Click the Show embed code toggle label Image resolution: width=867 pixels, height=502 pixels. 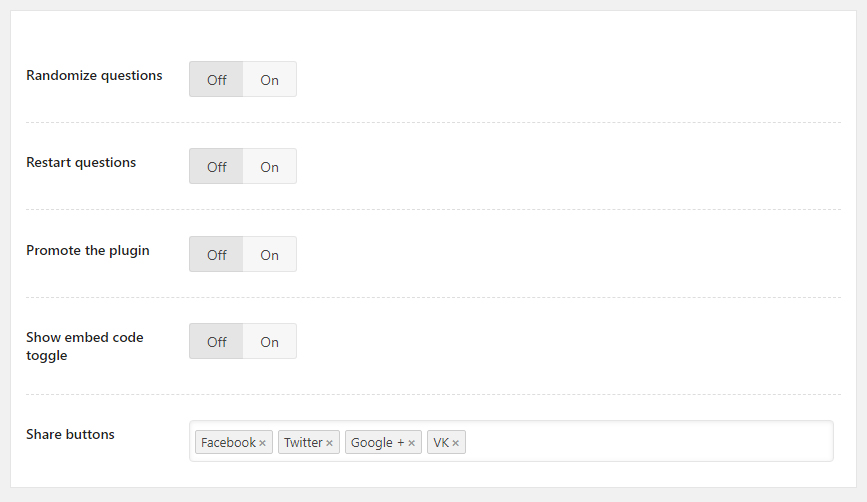(84, 346)
